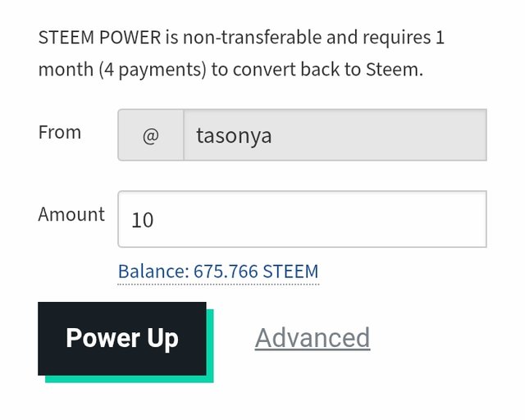Open the Advanced options link
Screen dimensions: 525x420
pyautogui.click(x=313, y=338)
